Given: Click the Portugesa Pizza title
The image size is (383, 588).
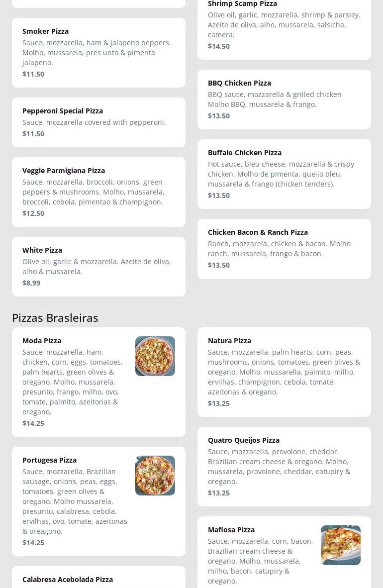Looking at the screenshot, I should 49,460.
